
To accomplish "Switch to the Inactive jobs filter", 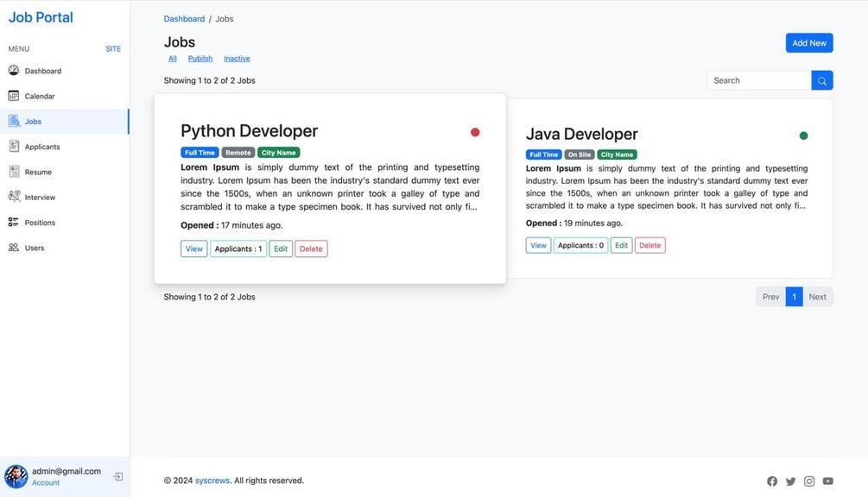I will tap(237, 59).
